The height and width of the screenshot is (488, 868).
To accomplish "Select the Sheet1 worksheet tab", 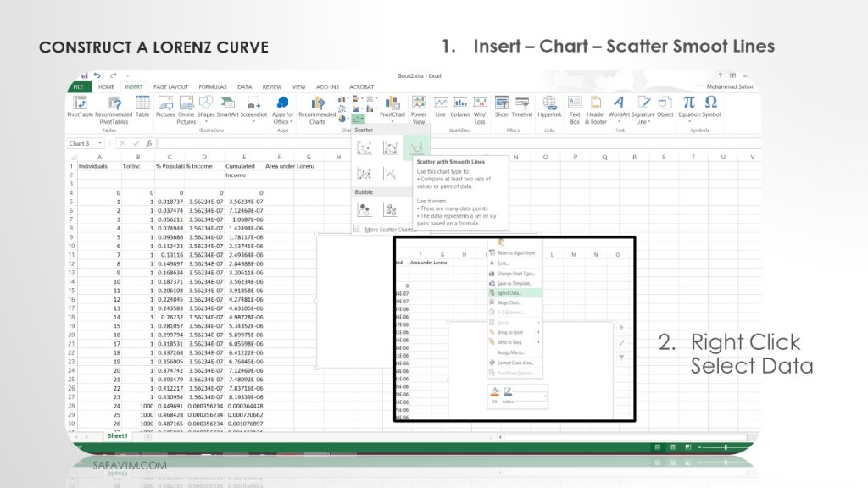I will tap(117, 436).
